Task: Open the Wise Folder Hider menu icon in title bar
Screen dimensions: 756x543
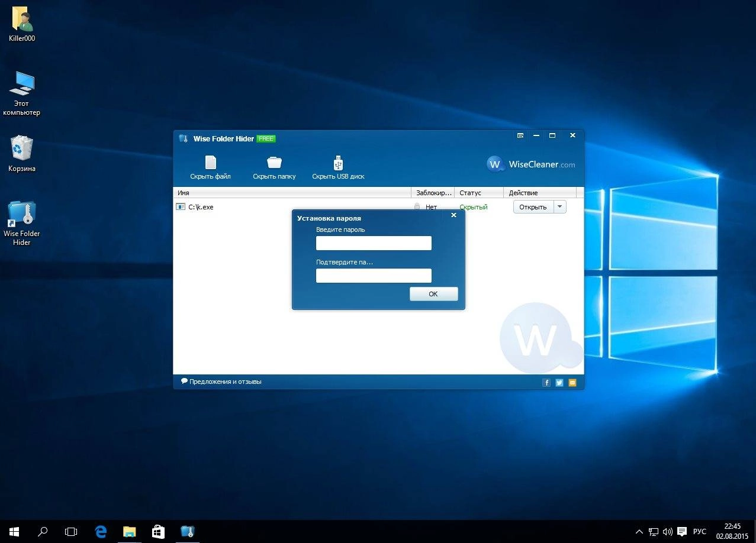Action: click(520, 135)
